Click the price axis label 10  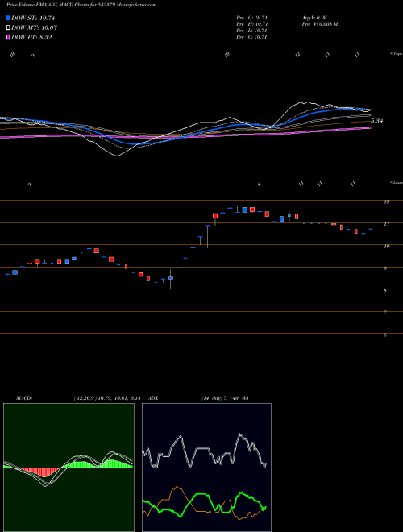(x=386, y=247)
